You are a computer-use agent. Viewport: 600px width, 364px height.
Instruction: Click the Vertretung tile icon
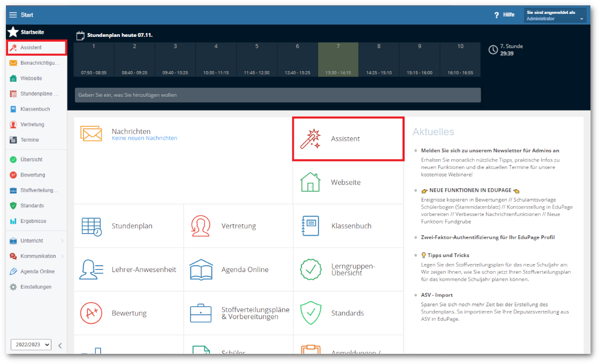(201, 226)
